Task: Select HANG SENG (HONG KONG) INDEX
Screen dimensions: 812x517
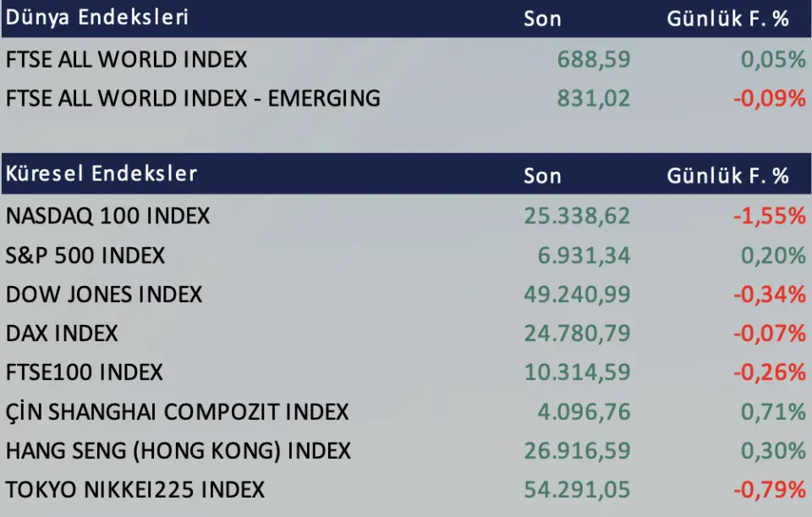Action: [178, 450]
